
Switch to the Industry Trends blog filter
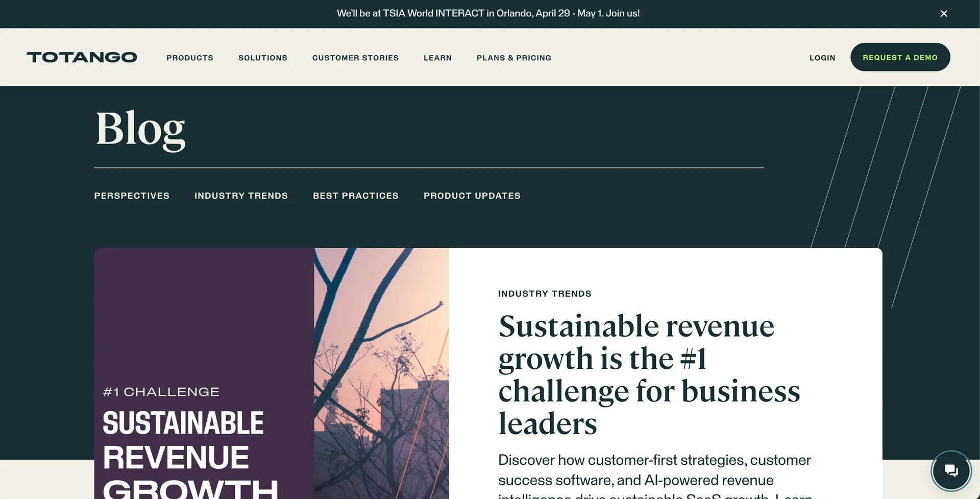(241, 196)
